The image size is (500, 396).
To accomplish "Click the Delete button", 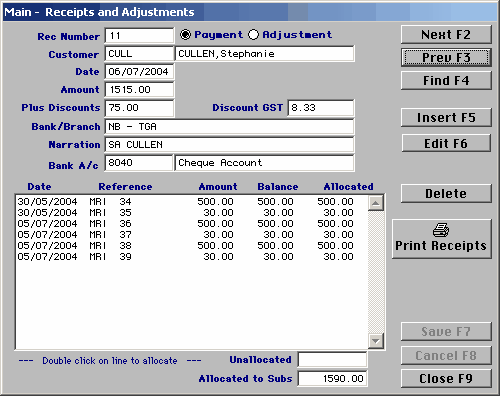I will pyautogui.click(x=446, y=194).
